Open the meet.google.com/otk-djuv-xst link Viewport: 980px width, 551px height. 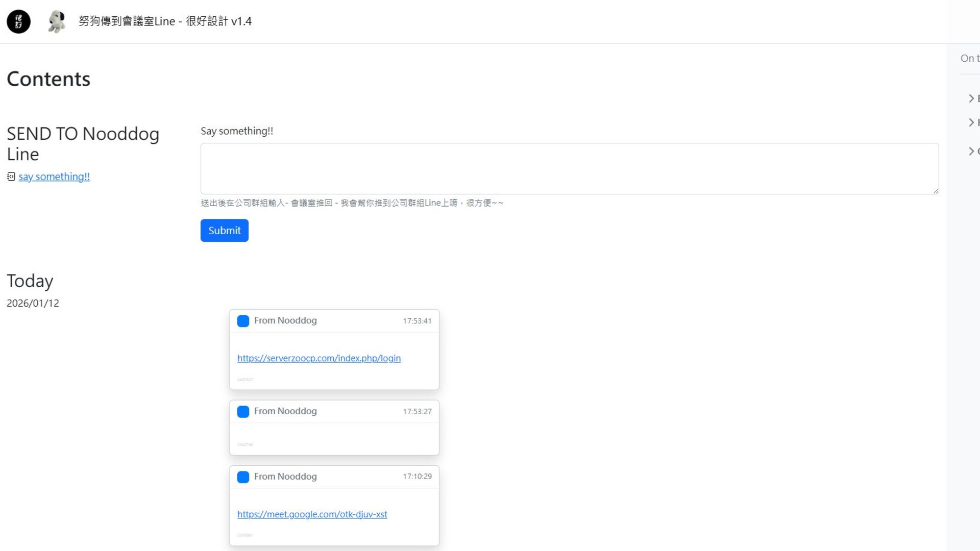coord(312,514)
